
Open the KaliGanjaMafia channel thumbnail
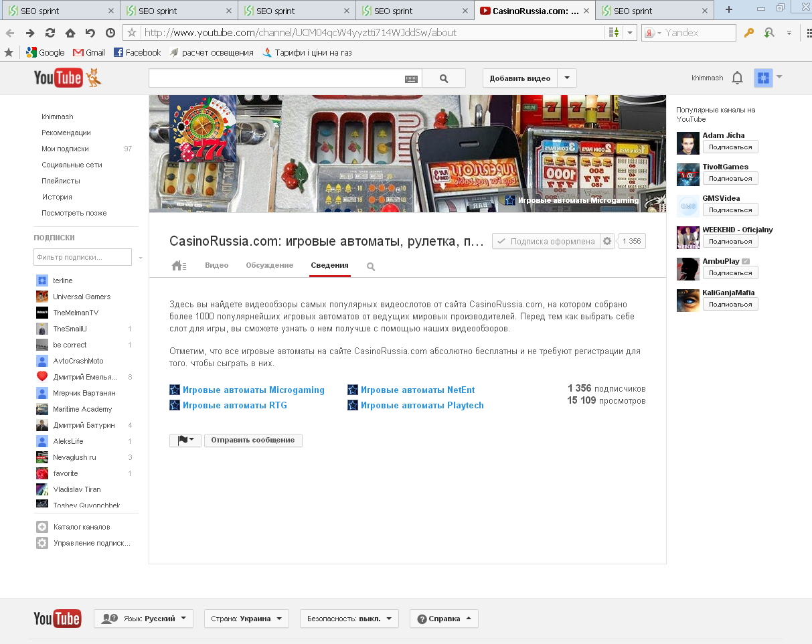(x=688, y=301)
